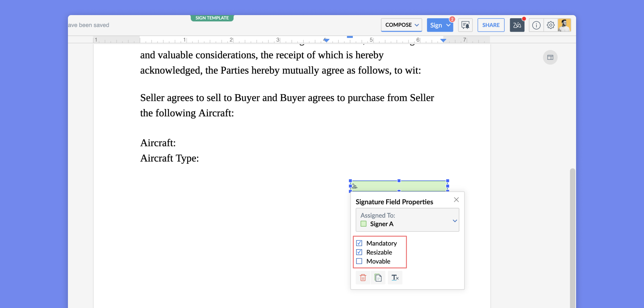Open the dark signature pen icon
The height and width of the screenshot is (308, 644).
(x=517, y=25)
